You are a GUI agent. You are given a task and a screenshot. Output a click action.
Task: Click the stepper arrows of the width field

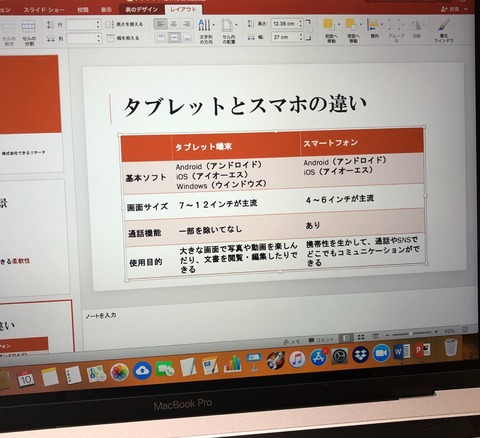tap(301, 37)
